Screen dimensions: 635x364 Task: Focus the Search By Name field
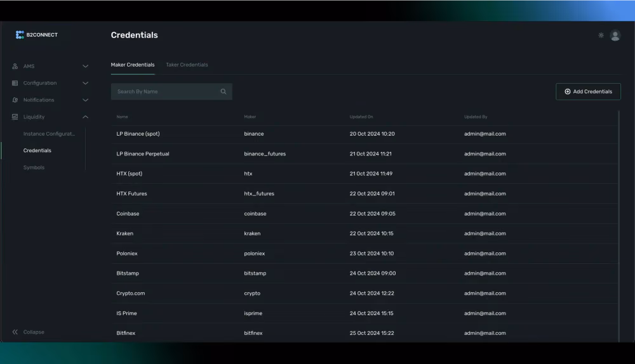point(171,91)
